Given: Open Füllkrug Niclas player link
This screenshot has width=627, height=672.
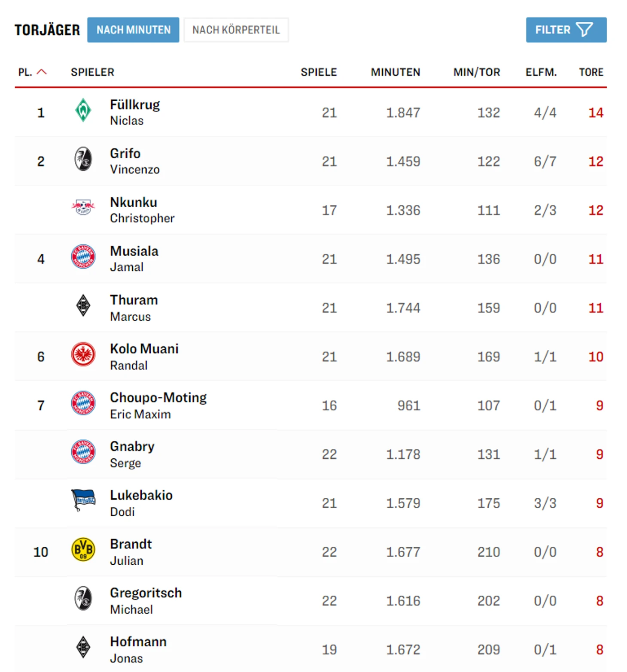Looking at the screenshot, I should (135, 112).
